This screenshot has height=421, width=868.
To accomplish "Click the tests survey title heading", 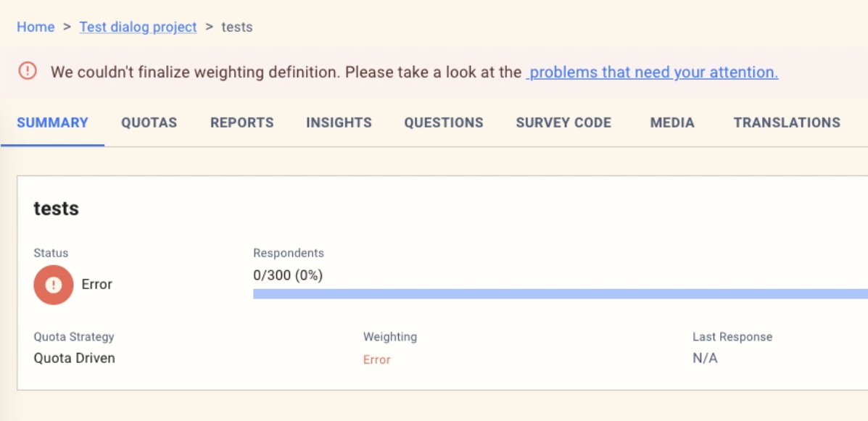I will (x=56, y=209).
